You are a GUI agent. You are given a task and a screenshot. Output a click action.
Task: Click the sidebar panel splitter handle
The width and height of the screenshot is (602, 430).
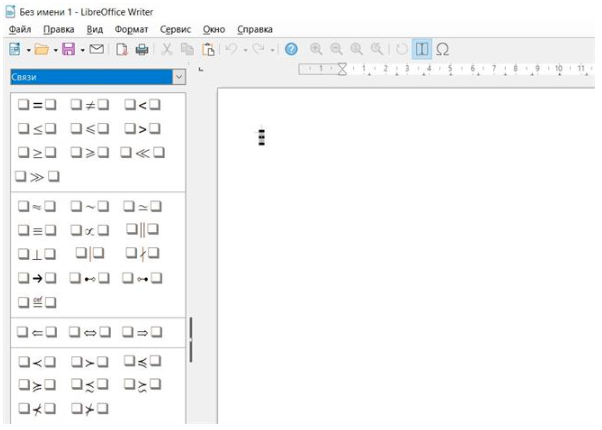pos(190,339)
